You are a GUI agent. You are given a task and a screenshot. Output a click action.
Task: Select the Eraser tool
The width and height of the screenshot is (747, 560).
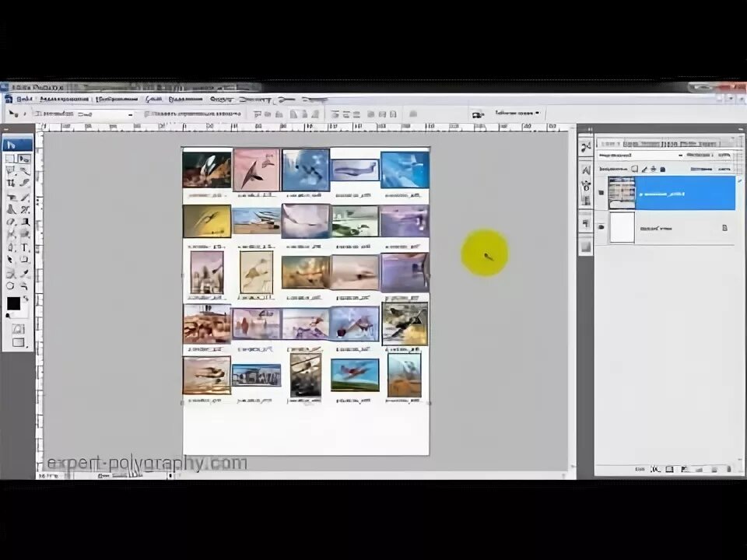(x=10, y=222)
